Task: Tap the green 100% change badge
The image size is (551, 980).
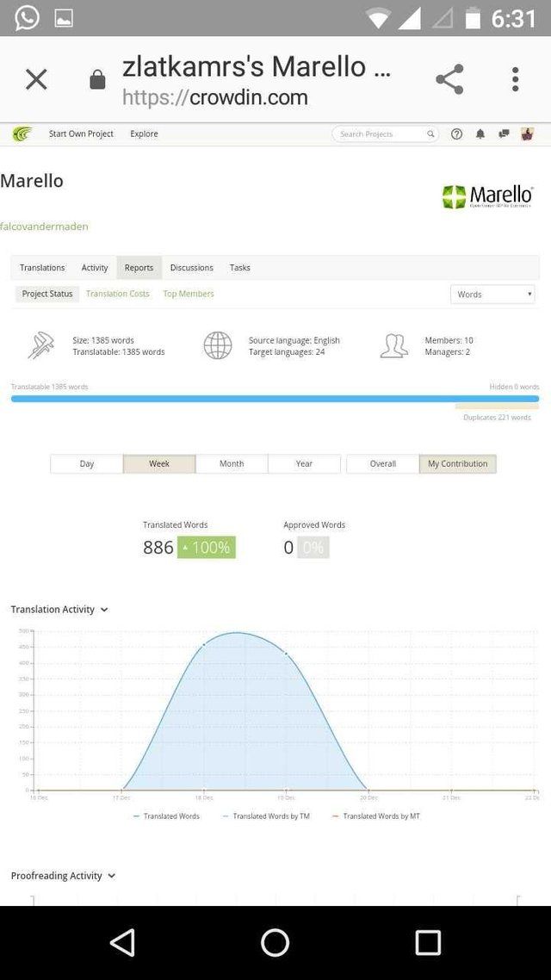Action: click(206, 548)
